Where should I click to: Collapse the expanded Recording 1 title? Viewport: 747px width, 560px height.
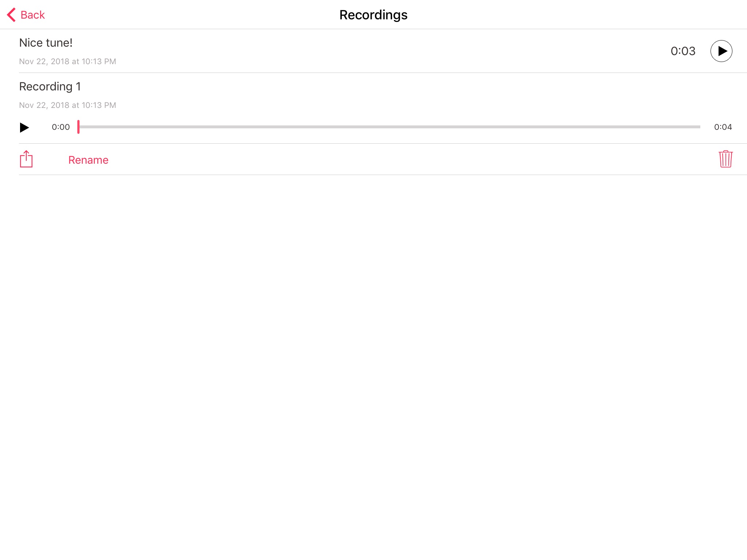(50, 87)
